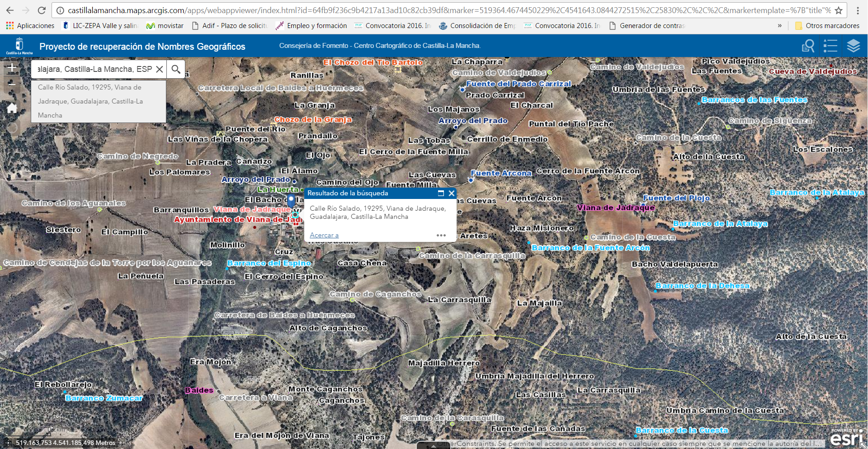Click the search magnifier button
Viewport: 868px width, 449px height.
pos(176,69)
